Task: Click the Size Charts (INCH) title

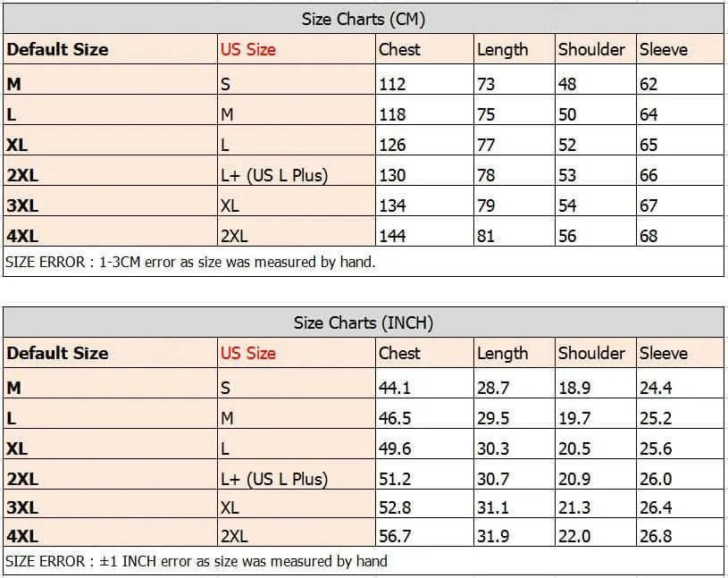Action: pyautogui.click(x=363, y=323)
